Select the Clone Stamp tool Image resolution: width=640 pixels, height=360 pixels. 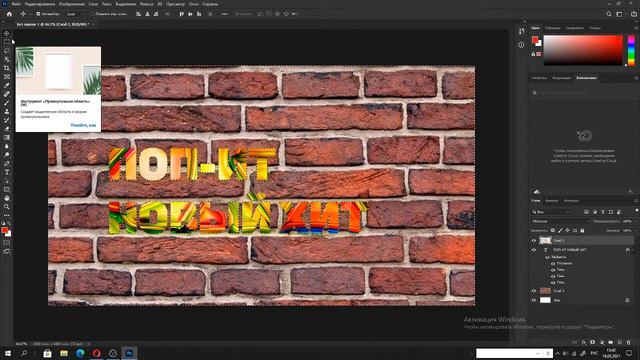tap(7, 111)
